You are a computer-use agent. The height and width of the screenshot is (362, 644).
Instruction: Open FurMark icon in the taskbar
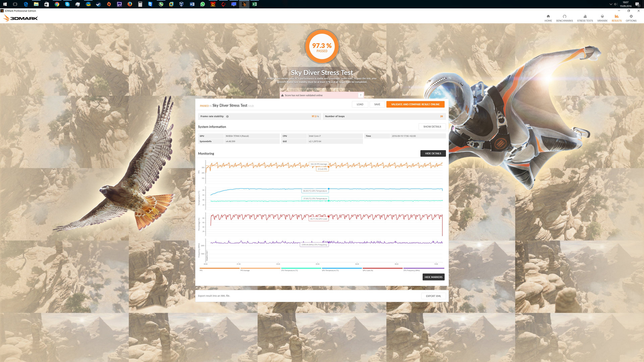coord(213,4)
